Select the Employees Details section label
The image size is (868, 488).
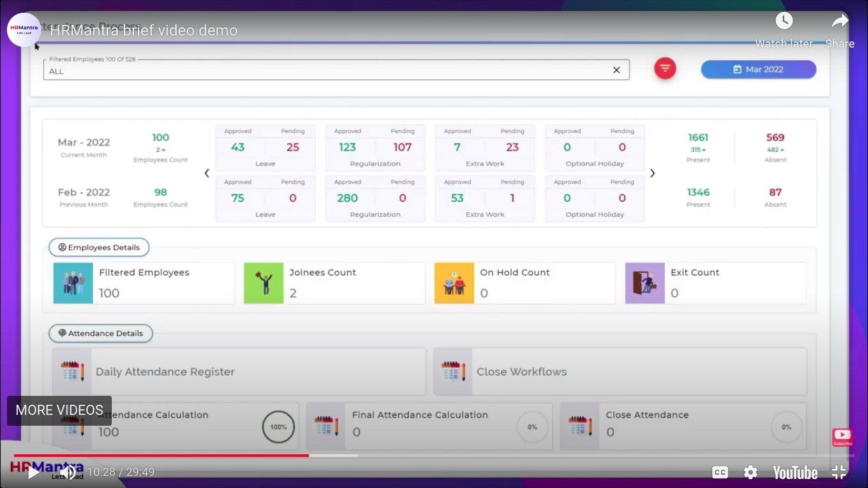click(x=99, y=247)
